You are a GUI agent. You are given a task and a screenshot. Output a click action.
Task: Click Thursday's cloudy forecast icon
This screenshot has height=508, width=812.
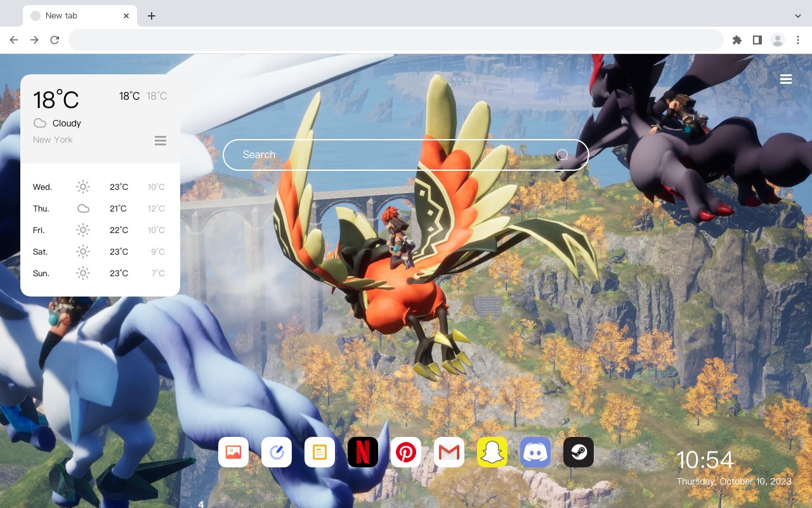pos(83,208)
